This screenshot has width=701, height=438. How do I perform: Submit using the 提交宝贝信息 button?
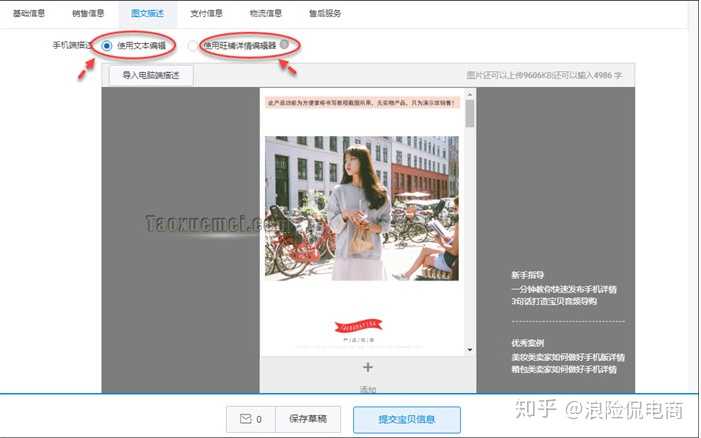(x=406, y=419)
